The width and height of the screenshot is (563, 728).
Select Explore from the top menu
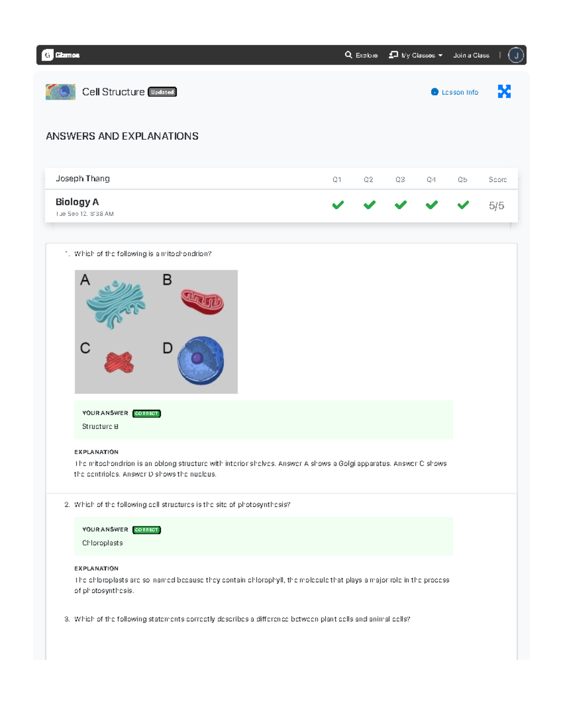click(x=366, y=55)
